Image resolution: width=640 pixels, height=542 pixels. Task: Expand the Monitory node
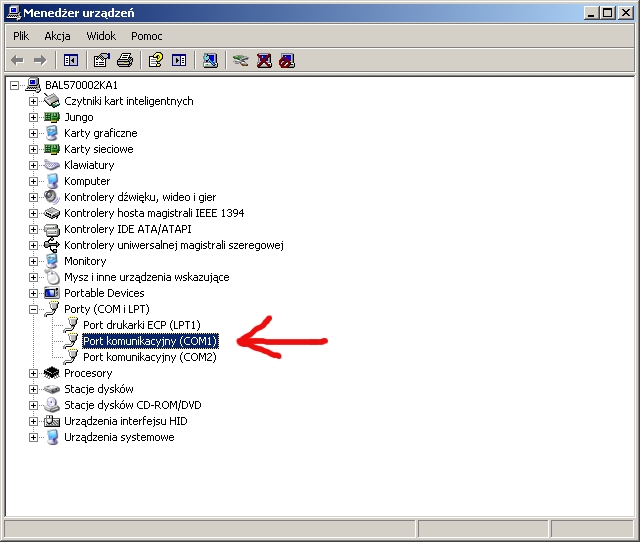[x=34, y=261]
